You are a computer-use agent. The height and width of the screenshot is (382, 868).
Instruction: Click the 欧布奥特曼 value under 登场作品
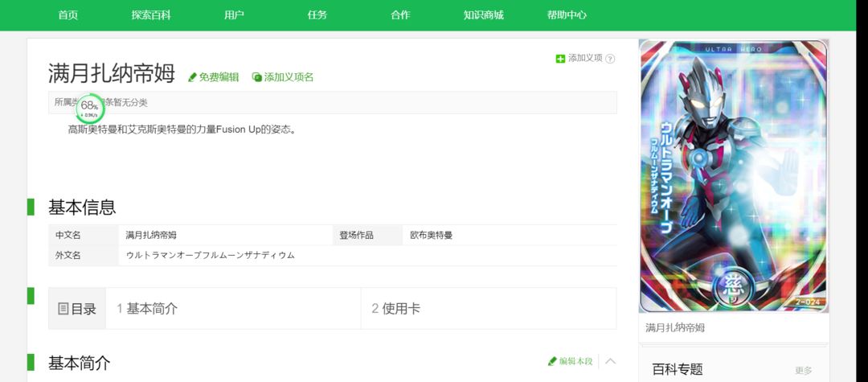click(x=432, y=236)
